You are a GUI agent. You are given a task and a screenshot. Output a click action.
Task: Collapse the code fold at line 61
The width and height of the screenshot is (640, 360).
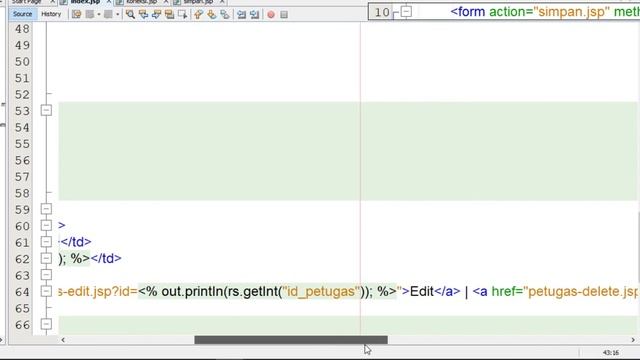click(x=46, y=242)
